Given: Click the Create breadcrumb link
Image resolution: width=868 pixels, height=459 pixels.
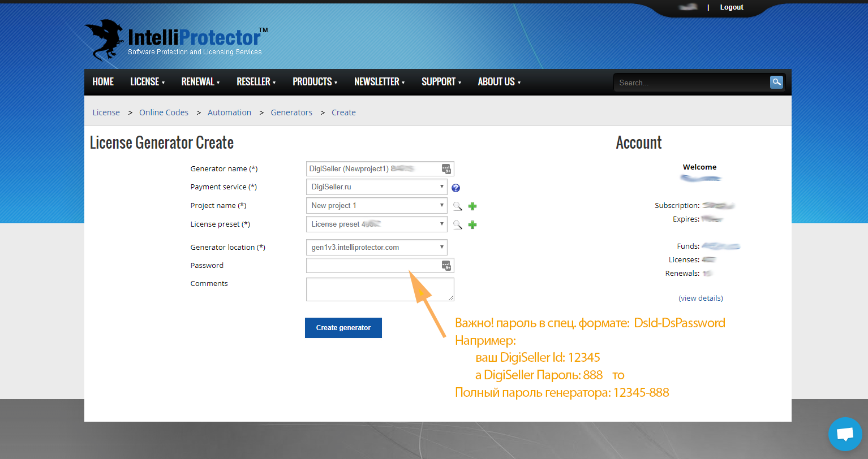Looking at the screenshot, I should [x=343, y=112].
